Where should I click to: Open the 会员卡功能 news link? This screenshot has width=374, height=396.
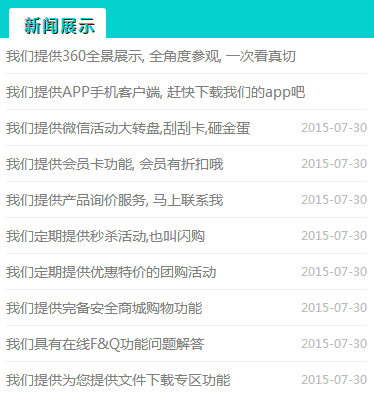(x=115, y=164)
